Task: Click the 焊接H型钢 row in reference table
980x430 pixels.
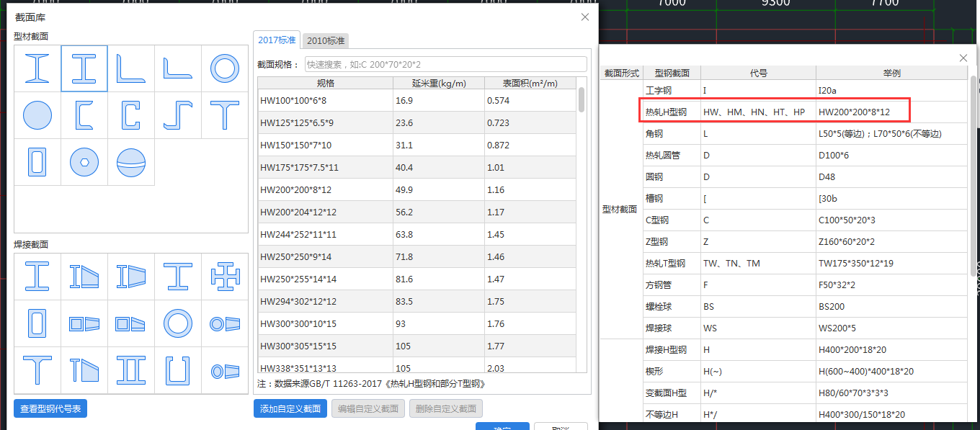Action: [805, 349]
